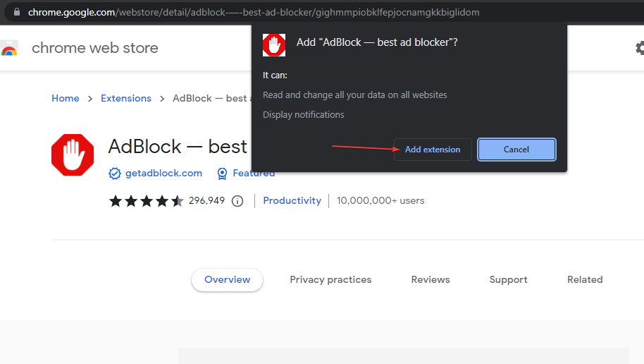Click the lock icon in address bar
Viewport: 644px width, 364px height.
click(x=17, y=12)
